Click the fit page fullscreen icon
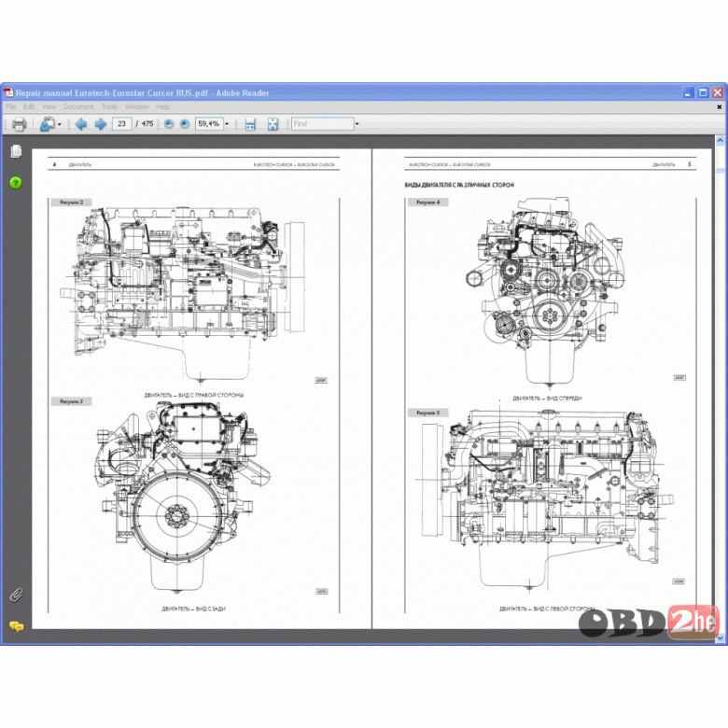728x728 pixels. click(273, 124)
